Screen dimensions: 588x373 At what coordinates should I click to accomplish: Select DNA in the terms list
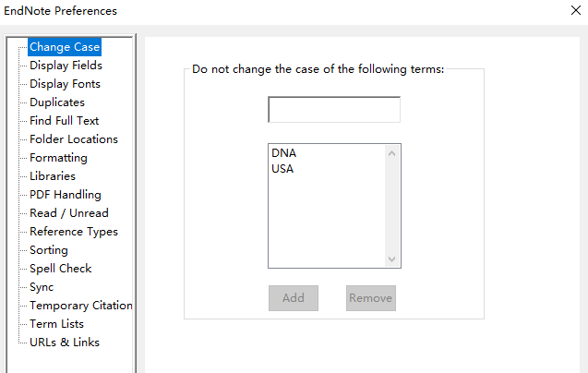click(x=284, y=153)
